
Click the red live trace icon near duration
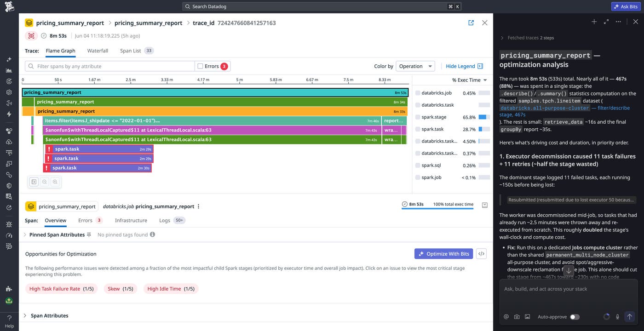(31, 35)
